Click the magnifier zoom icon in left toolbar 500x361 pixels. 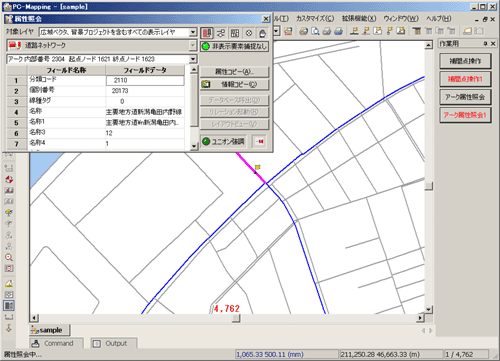pos(9,257)
